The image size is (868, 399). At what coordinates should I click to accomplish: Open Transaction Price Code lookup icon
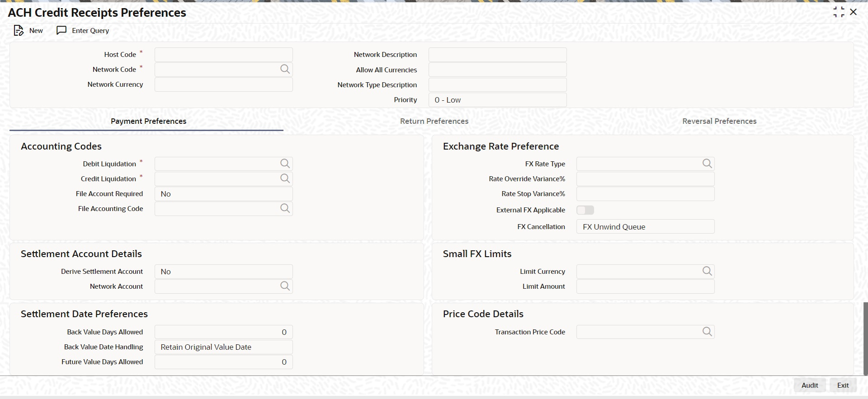point(707,332)
